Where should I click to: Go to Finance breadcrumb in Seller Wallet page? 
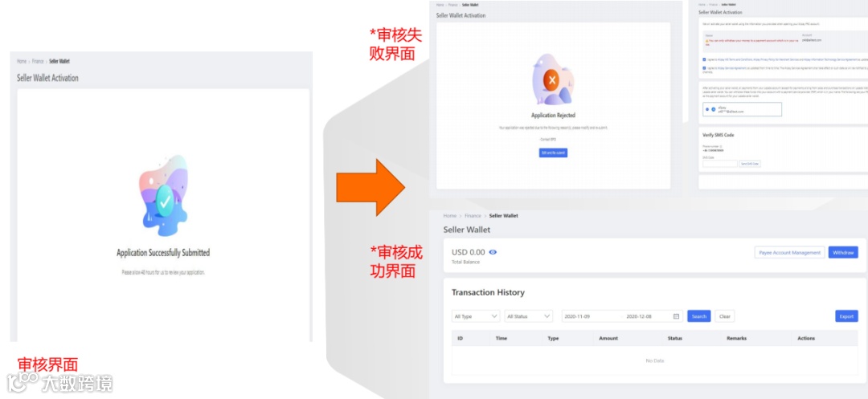pos(473,215)
